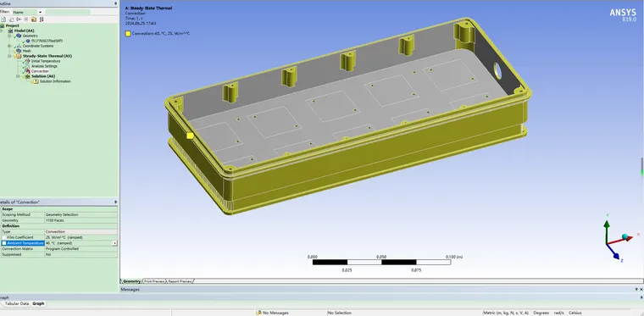Toggle the Film Coefficient parameter checkbox
This screenshot has width=644, height=316.
coord(4,237)
